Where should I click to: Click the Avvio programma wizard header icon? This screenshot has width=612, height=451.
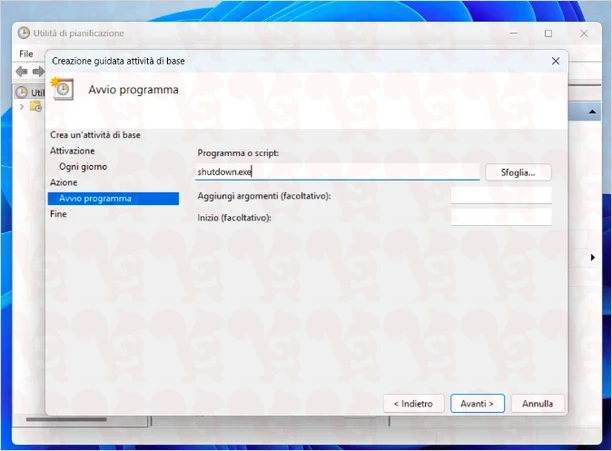62,89
